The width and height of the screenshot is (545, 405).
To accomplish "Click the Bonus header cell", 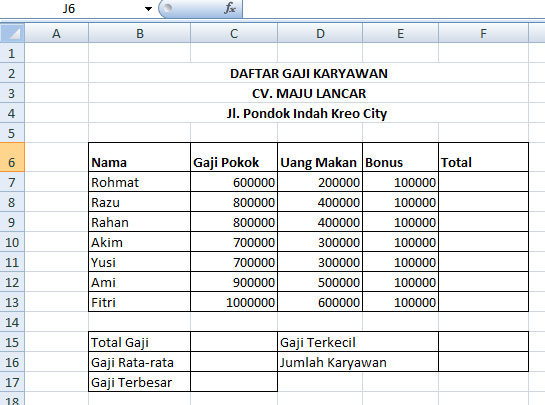I will coord(400,157).
